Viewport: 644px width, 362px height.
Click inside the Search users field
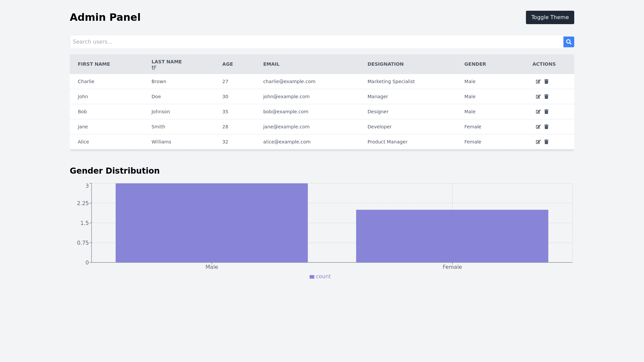pos(316,42)
